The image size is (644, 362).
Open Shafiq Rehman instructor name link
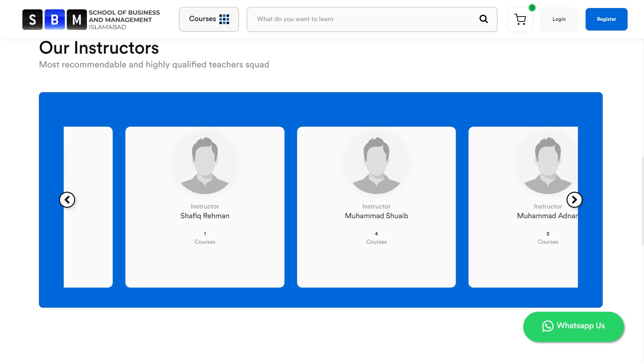pyautogui.click(x=205, y=216)
